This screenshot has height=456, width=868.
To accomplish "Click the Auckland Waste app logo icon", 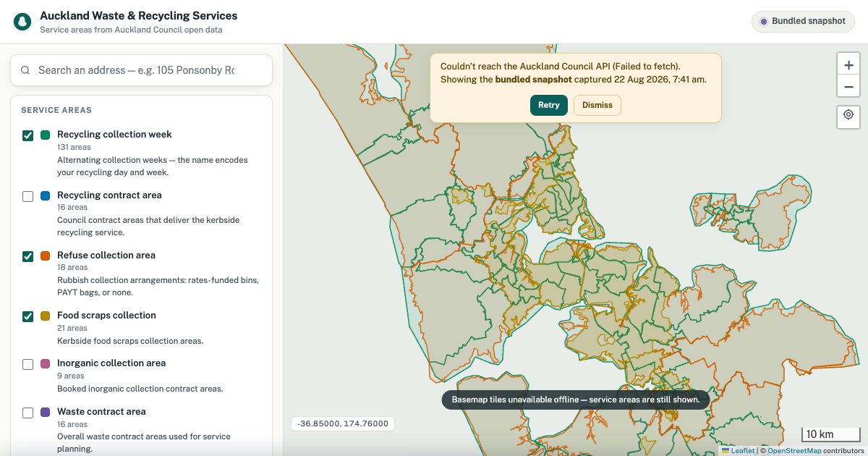I will pos(22,22).
